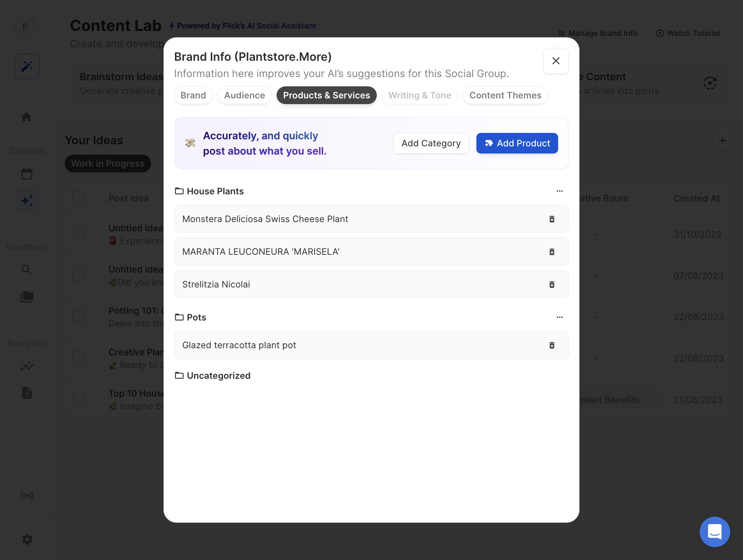The height and width of the screenshot is (560, 743).
Task: Open Pots category options menu
Action: 560,317
